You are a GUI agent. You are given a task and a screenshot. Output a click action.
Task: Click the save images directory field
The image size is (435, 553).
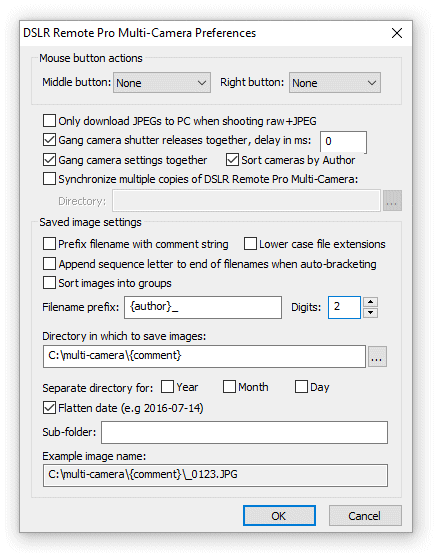[204, 356]
